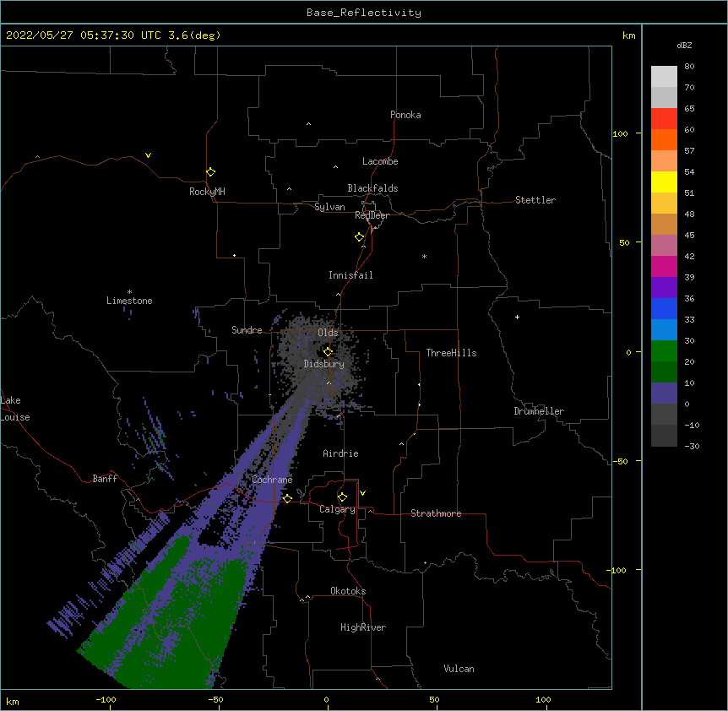Screen dimensions: 728x711
Task: Click the white plus marker north of Drumheller
Action: pyautogui.click(x=517, y=317)
